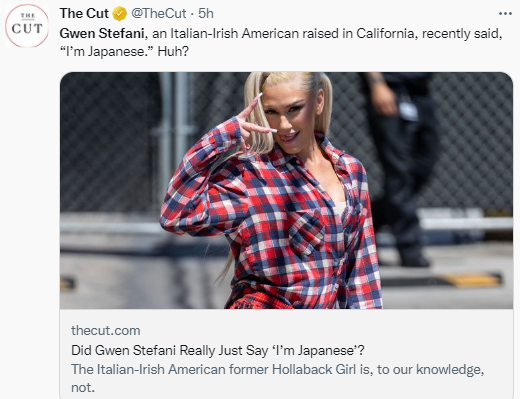This screenshot has width=520, height=399.
Task: Click The Cut's gold verified badge
Action: click(119, 14)
